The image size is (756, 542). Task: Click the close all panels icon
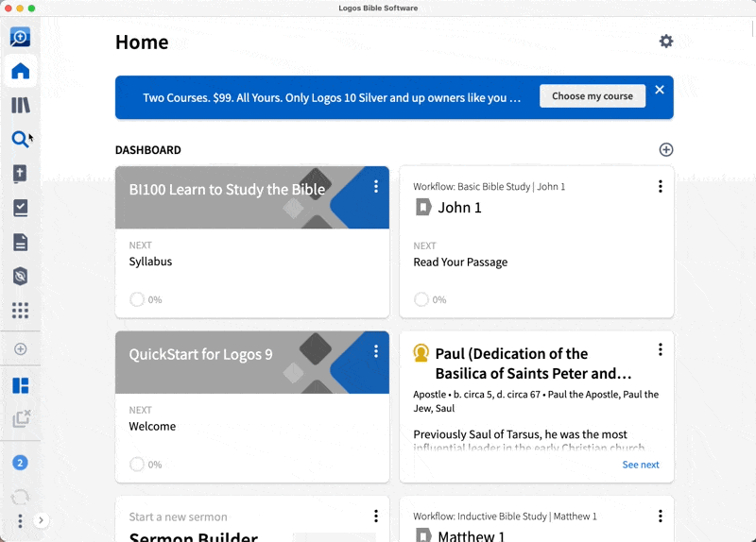click(21, 418)
